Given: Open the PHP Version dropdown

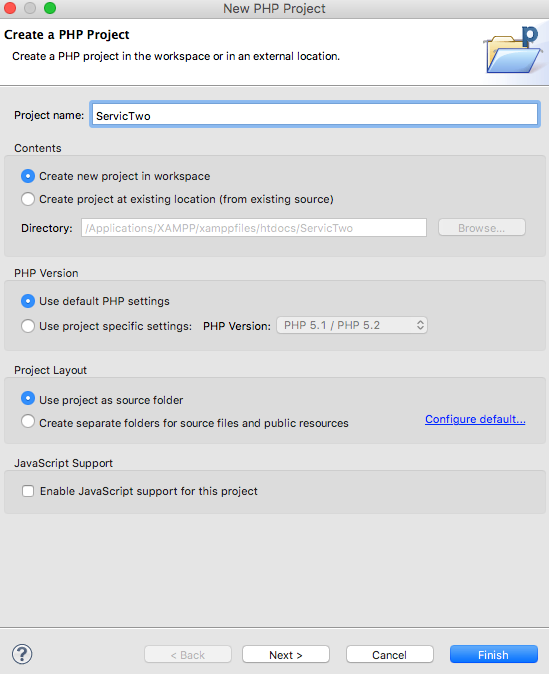Looking at the screenshot, I should [x=352, y=325].
